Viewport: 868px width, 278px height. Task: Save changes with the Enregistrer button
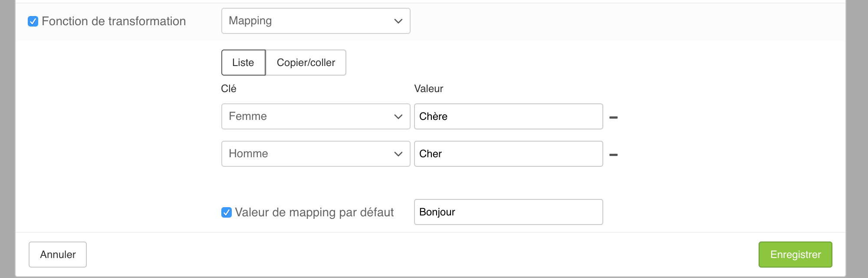(795, 255)
